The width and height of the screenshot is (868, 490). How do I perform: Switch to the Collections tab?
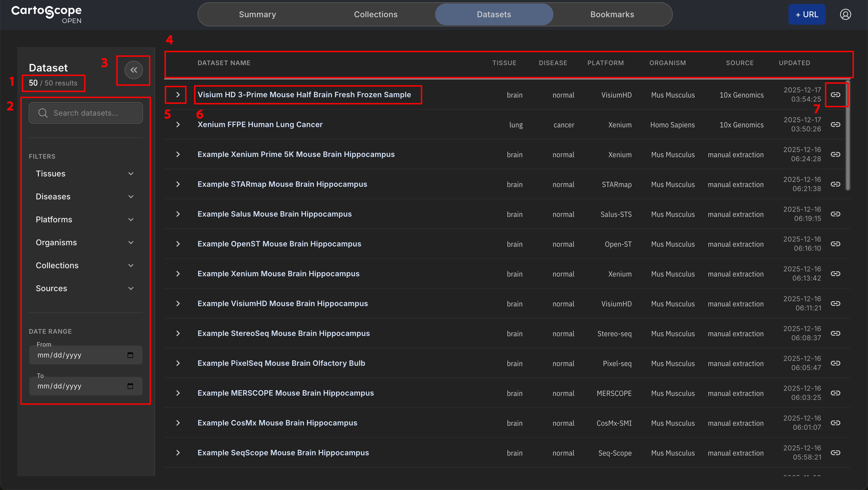(x=375, y=14)
